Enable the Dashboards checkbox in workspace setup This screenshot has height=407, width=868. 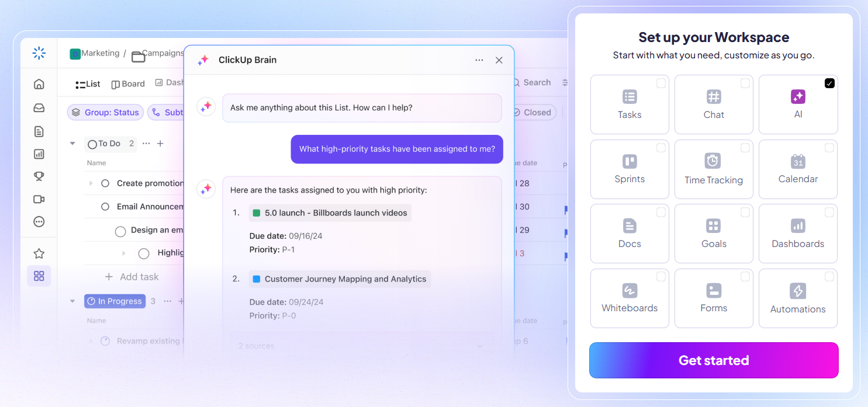point(829,213)
